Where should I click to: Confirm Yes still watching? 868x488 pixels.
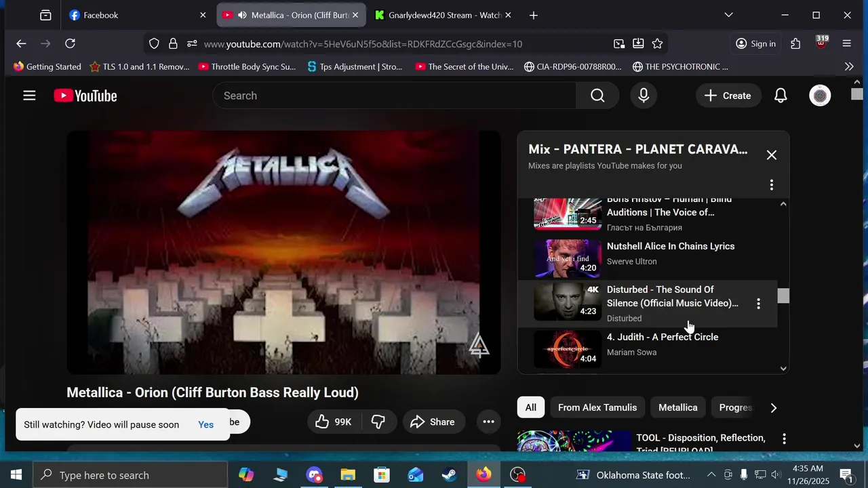click(x=205, y=425)
